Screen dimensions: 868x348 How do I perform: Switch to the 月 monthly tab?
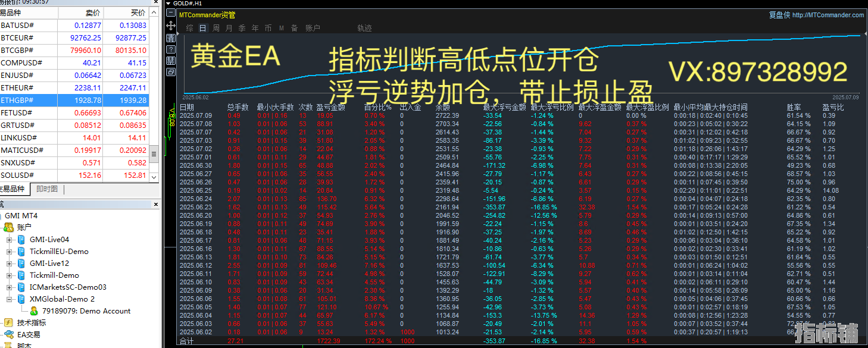[229, 28]
